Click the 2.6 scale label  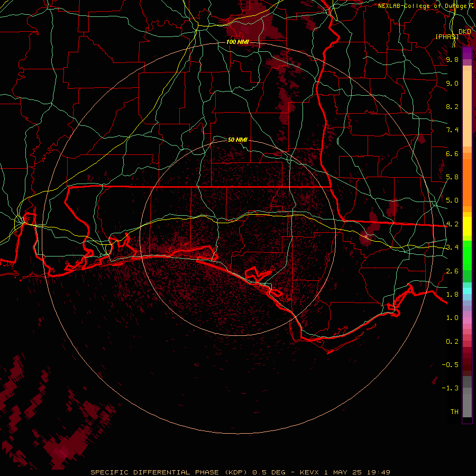tap(452, 271)
